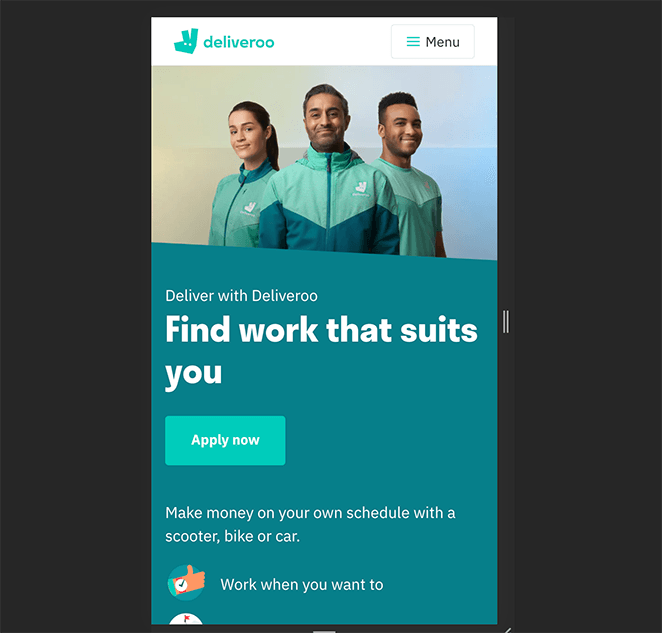Click the Apply now button

(225, 440)
